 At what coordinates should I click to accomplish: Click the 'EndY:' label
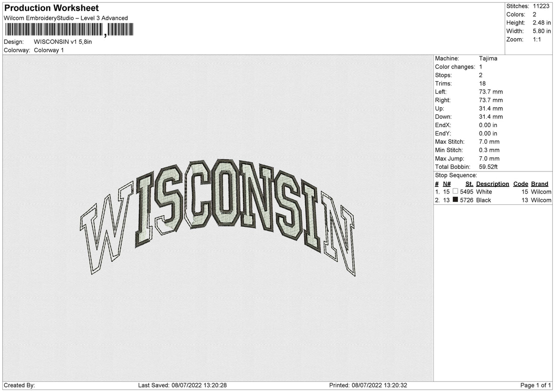(443, 134)
